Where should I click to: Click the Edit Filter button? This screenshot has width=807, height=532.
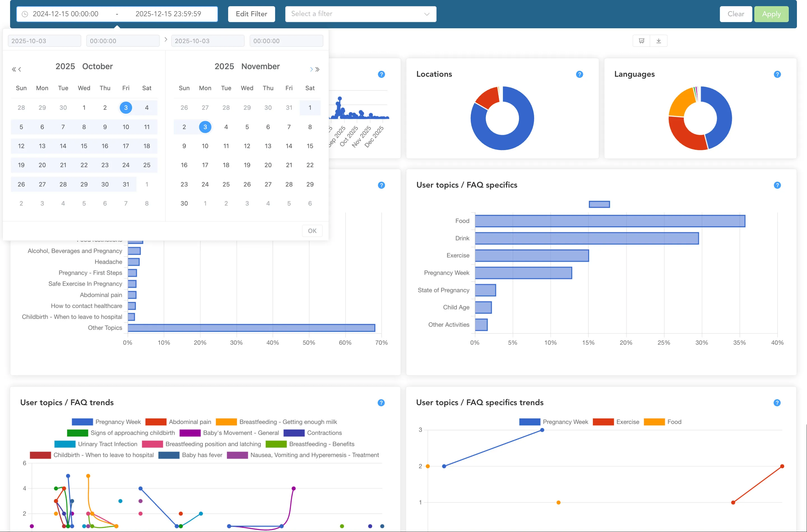tap(251, 14)
